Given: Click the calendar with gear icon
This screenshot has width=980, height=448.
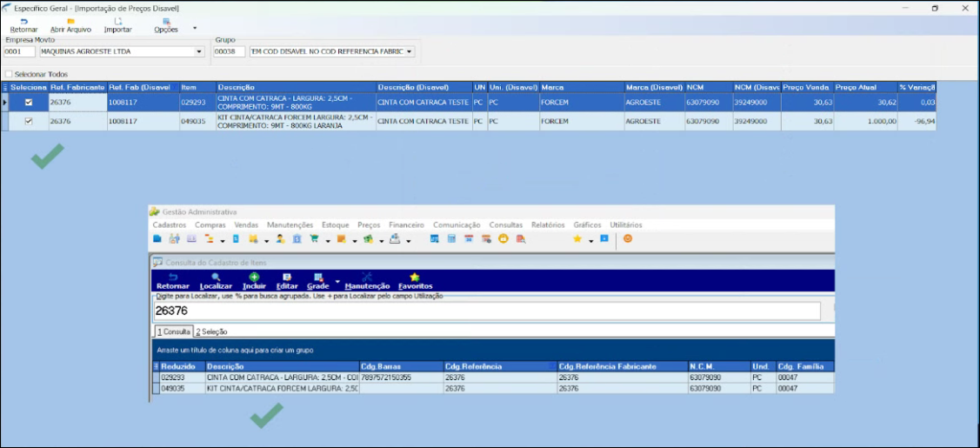Looking at the screenshot, I should tap(486, 238).
